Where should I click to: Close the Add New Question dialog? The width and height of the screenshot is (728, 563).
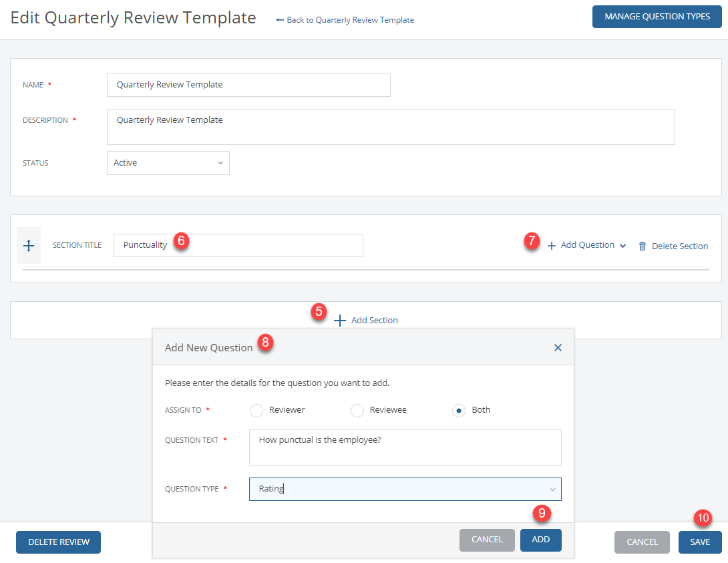[558, 347]
